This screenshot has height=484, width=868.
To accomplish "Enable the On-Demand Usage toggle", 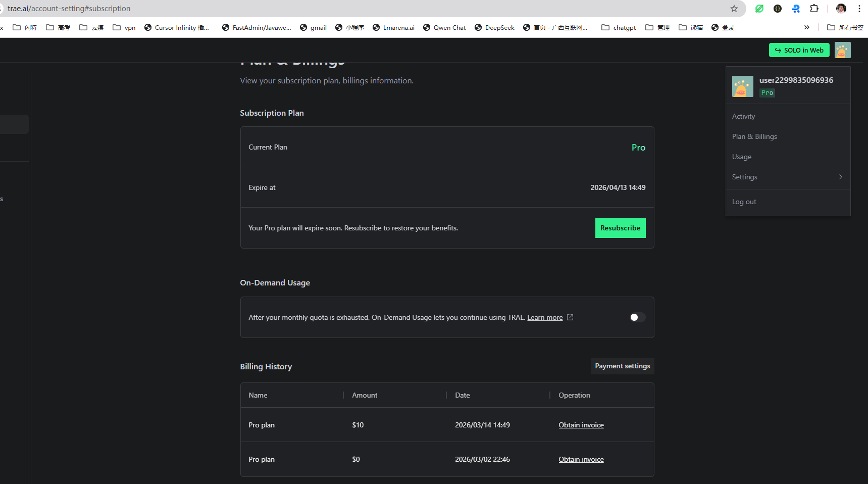I will 637,317.
